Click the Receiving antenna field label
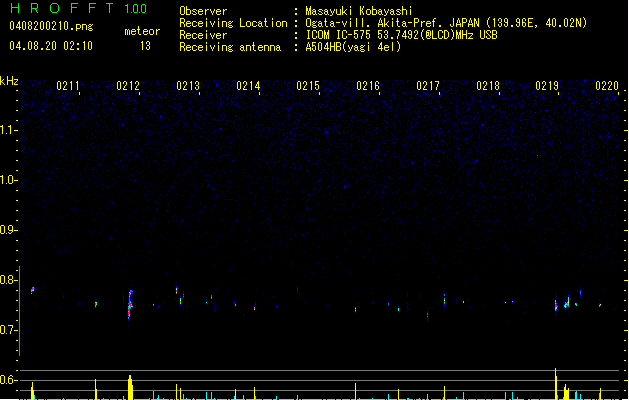629x400 pixels. point(230,47)
